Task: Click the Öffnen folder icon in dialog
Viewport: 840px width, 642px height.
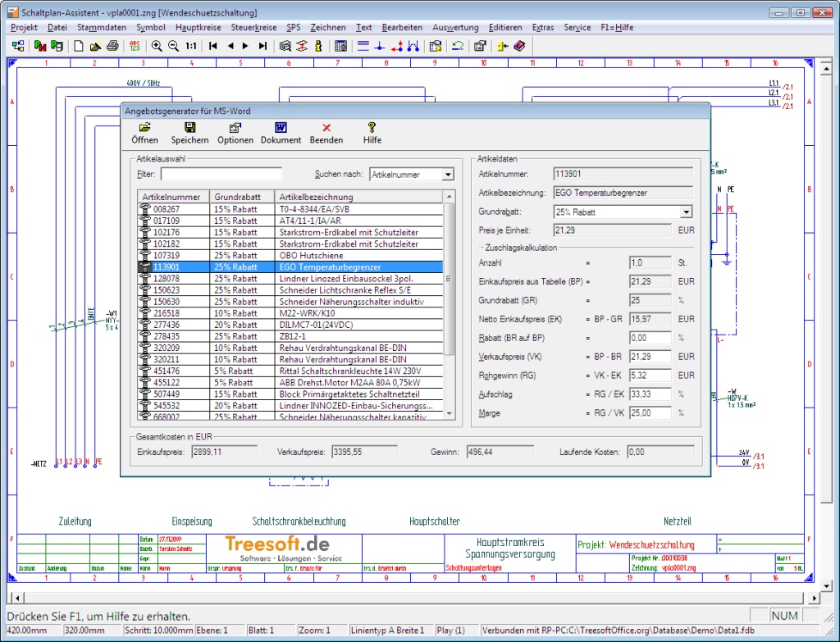Action: pyautogui.click(x=144, y=128)
